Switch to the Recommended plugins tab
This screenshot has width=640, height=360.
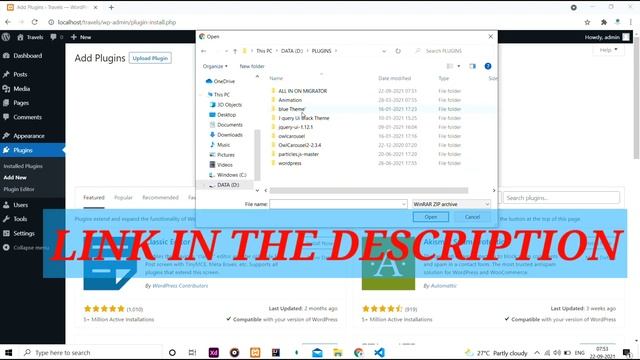pyautogui.click(x=160, y=198)
